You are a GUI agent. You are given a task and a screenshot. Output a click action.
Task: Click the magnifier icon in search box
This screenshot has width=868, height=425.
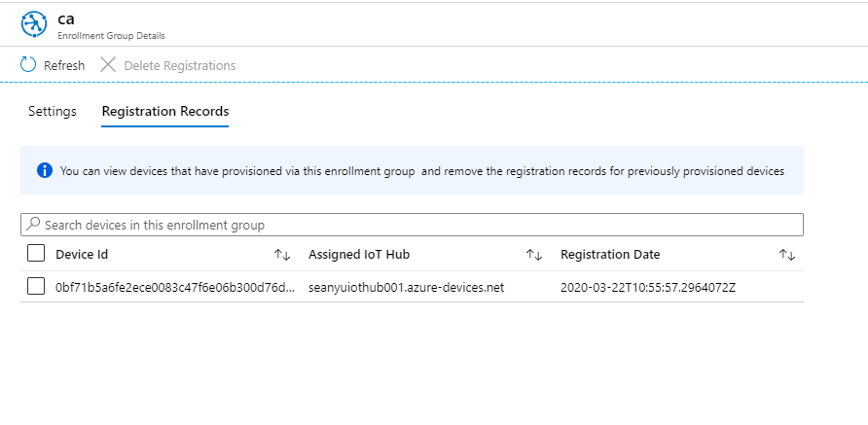coord(33,224)
